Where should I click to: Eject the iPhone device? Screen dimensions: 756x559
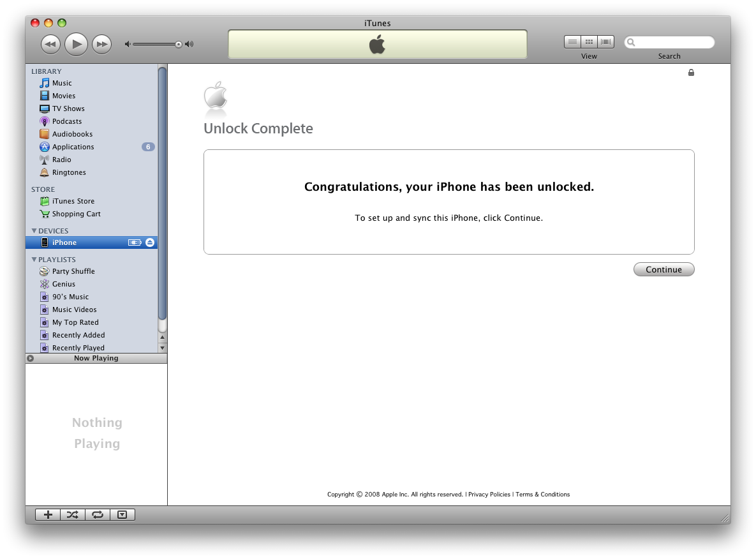[150, 242]
